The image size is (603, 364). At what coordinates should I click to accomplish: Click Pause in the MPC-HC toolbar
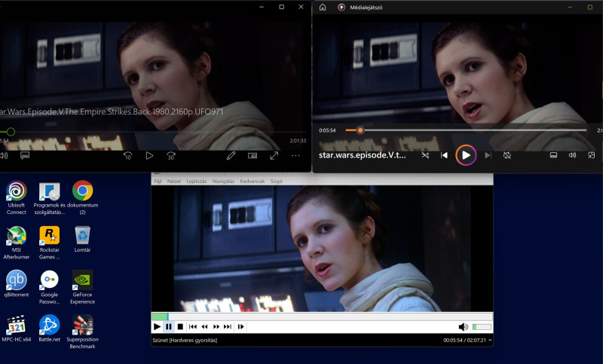point(168,327)
